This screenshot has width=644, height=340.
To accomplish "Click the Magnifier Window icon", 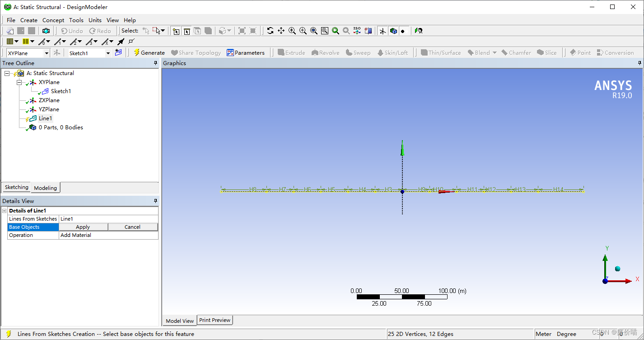I will pos(324,31).
